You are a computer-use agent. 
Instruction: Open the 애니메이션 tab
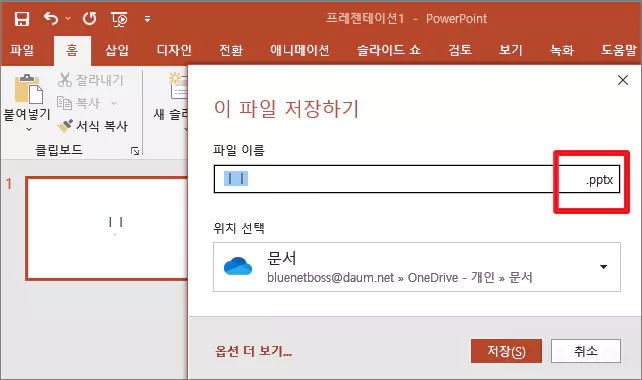click(300, 50)
